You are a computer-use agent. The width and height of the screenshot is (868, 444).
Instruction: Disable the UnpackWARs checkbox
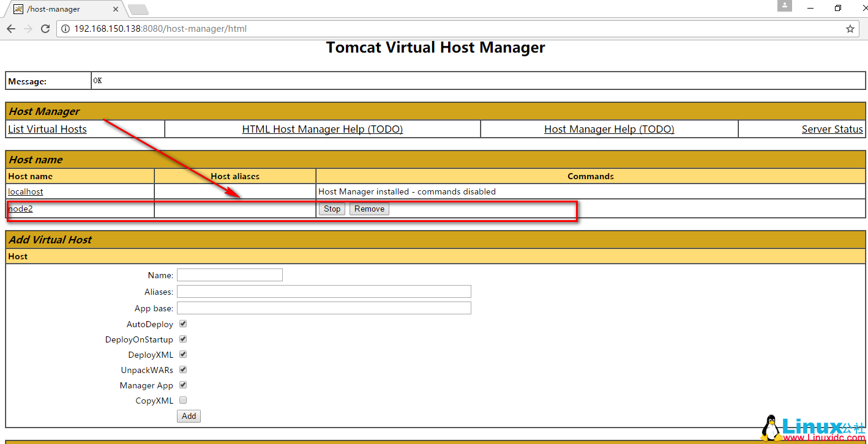click(182, 370)
